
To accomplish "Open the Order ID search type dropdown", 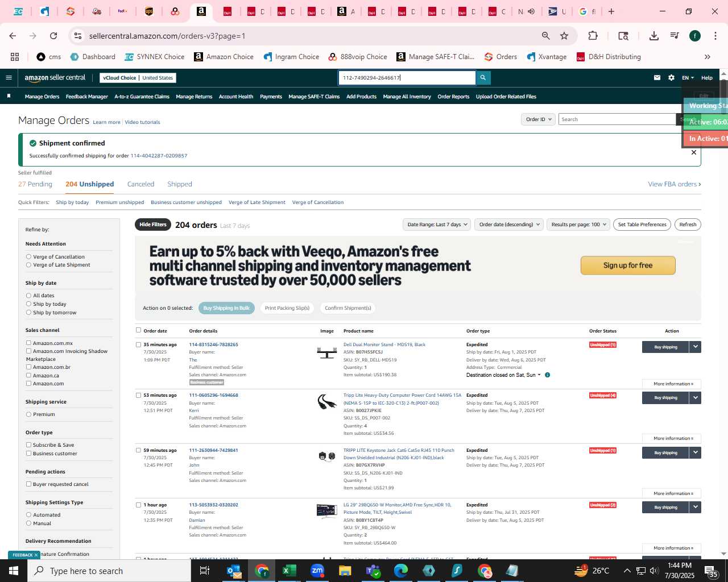I will [538, 119].
